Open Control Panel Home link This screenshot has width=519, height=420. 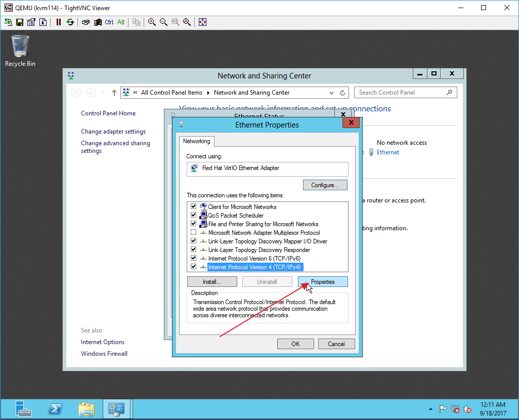click(x=108, y=113)
